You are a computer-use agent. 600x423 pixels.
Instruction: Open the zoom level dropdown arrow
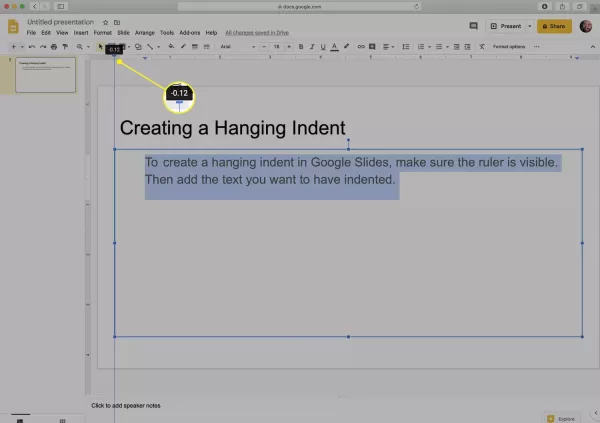(88, 47)
